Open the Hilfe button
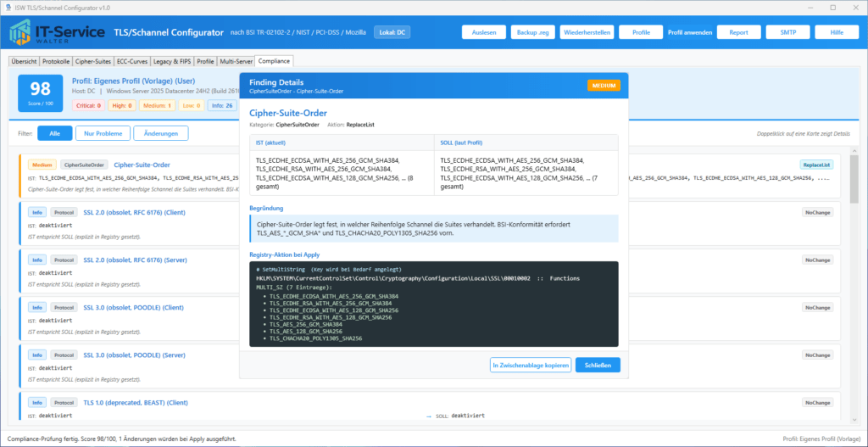The height and width of the screenshot is (447, 868). pyautogui.click(x=837, y=32)
